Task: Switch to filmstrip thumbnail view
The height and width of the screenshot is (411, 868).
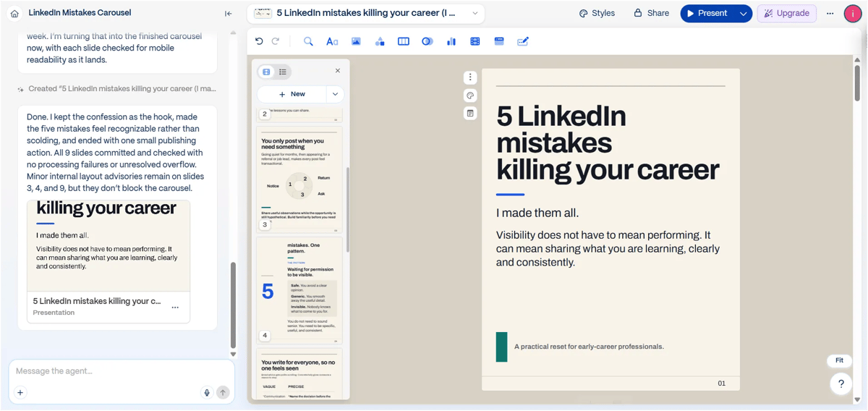Action: coord(266,72)
